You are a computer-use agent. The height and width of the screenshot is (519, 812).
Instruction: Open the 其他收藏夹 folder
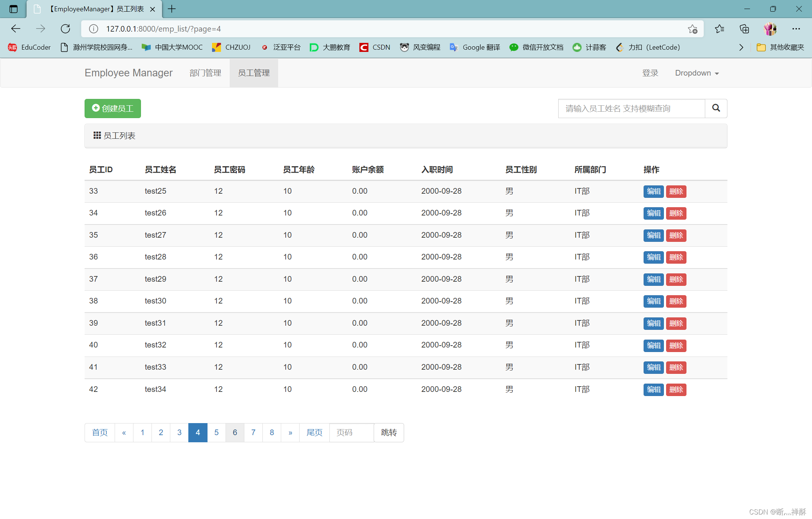[x=780, y=47]
